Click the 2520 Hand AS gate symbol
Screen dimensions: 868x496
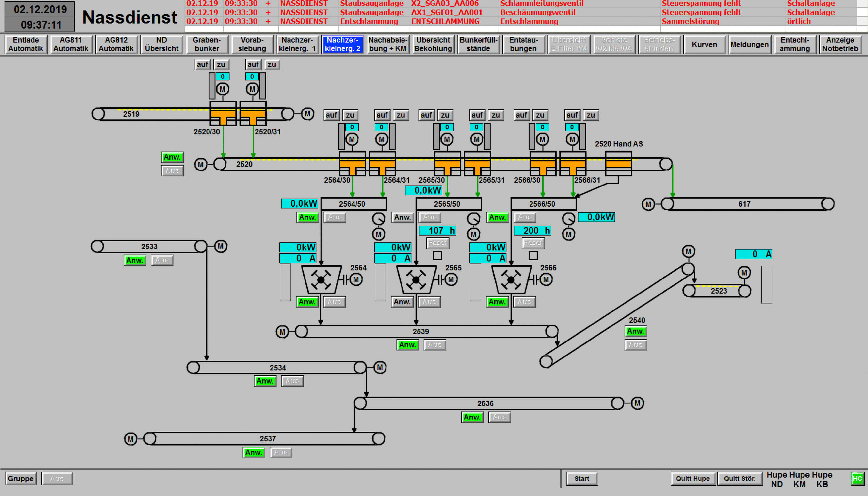618,164
